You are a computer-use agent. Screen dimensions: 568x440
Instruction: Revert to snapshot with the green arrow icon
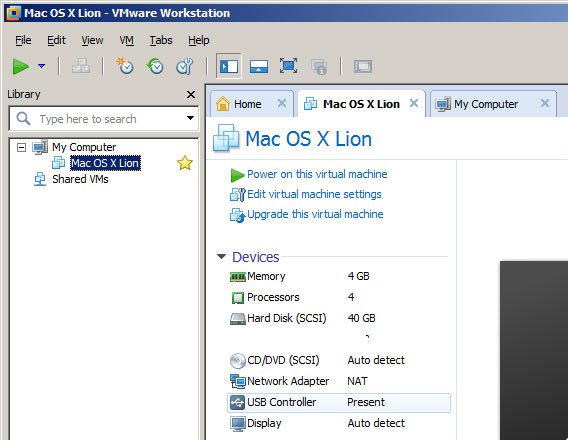pos(155,66)
